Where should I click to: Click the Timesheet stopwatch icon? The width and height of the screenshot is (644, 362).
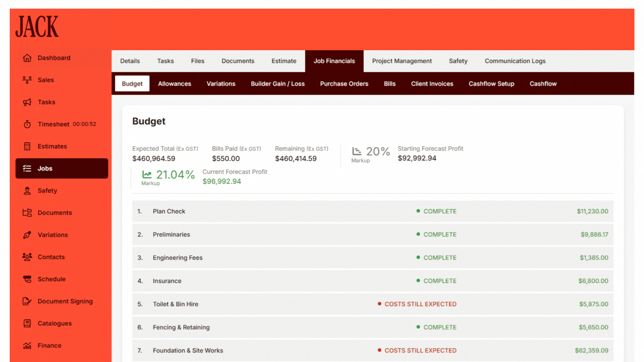pos(27,124)
